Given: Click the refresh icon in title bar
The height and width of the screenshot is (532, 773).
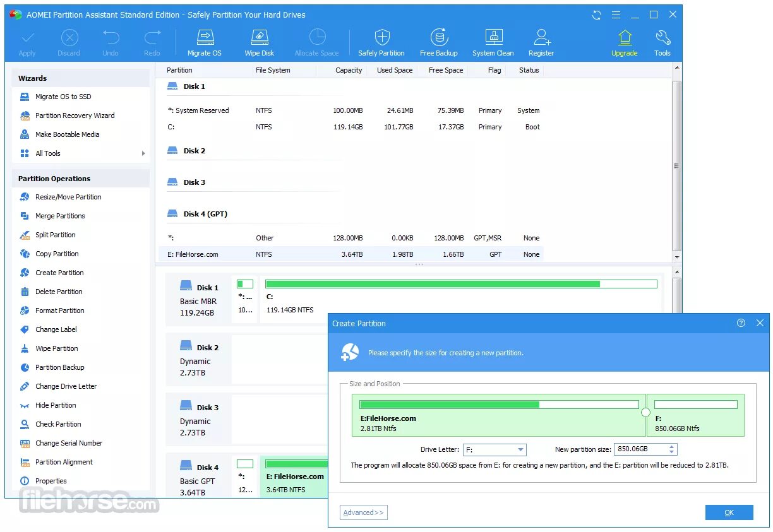Looking at the screenshot, I should tap(597, 15).
